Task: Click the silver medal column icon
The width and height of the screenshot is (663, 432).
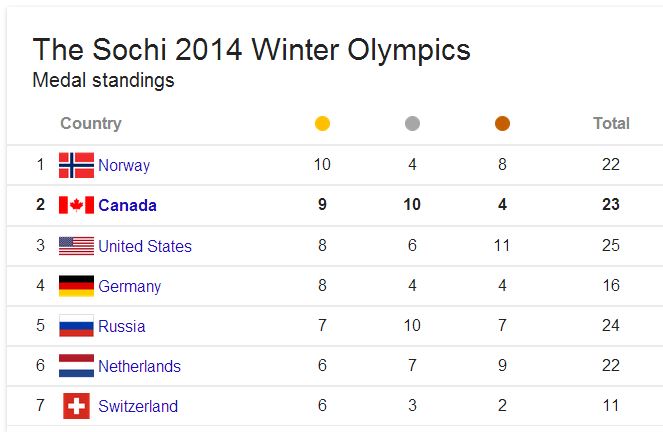Action: tap(412, 124)
